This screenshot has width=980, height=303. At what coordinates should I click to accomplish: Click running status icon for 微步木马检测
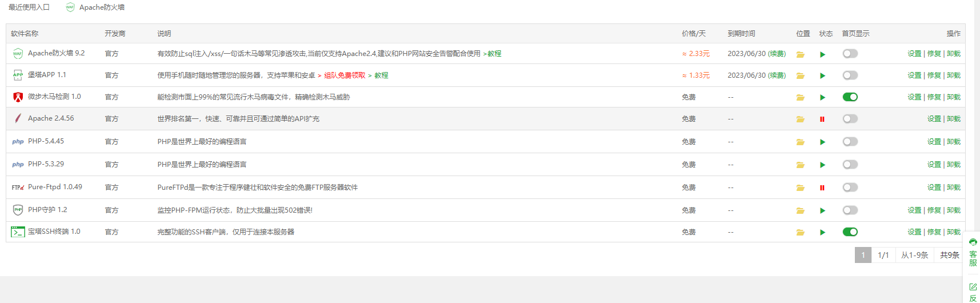(822, 97)
